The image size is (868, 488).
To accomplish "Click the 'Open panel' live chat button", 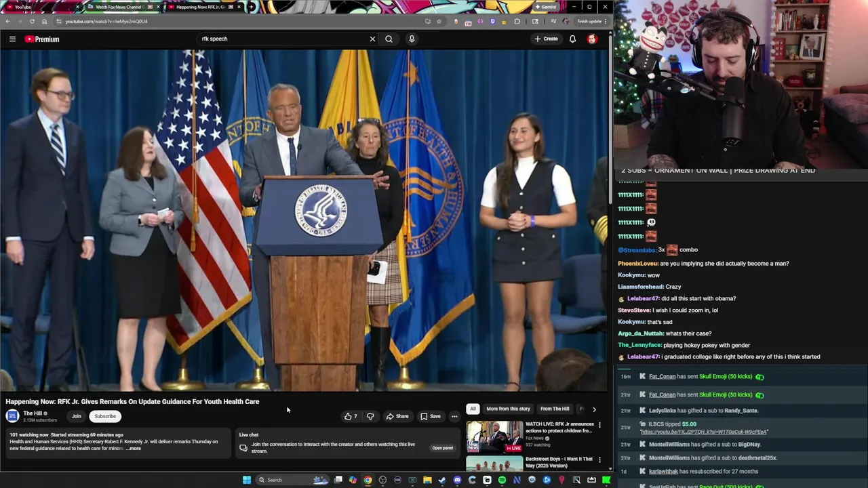I will pyautogui.click(x=442, y=448).
